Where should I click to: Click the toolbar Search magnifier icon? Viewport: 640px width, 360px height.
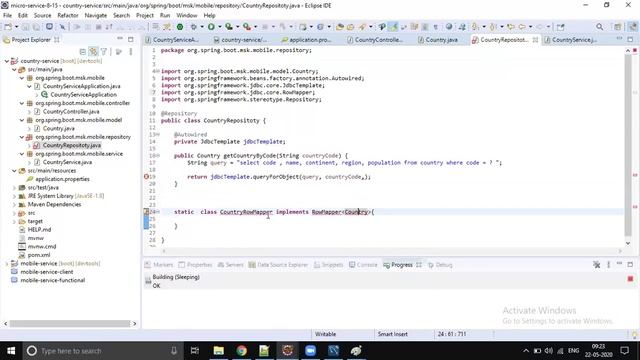599,27
